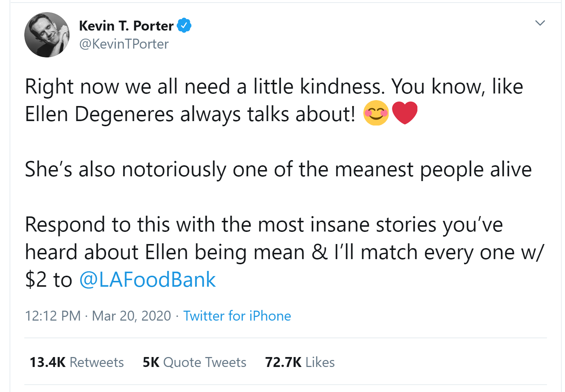Click the words 'Ellen Degeneres' in the tweet

pos(99,114)
